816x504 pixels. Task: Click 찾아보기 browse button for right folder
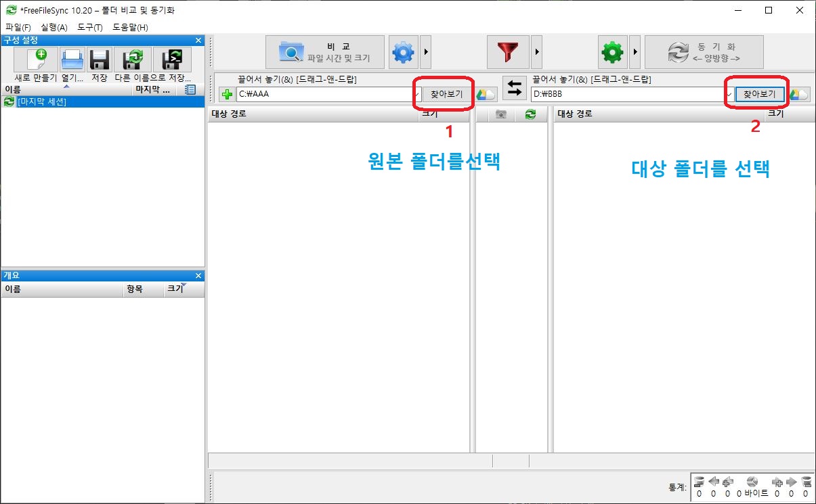coord(759,94)
